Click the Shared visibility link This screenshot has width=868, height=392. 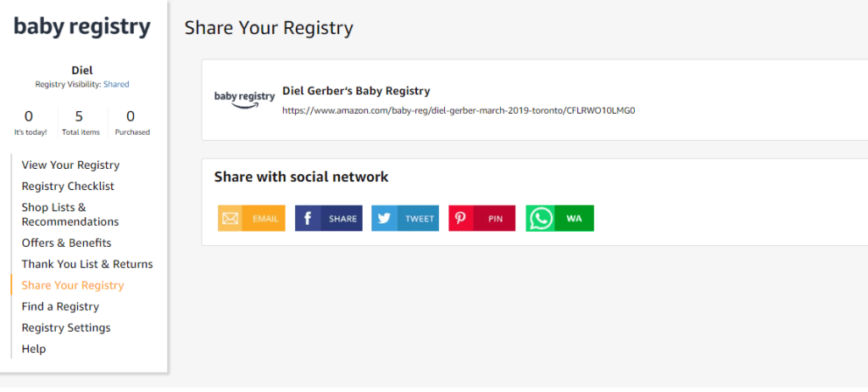(x=116, y=85)
